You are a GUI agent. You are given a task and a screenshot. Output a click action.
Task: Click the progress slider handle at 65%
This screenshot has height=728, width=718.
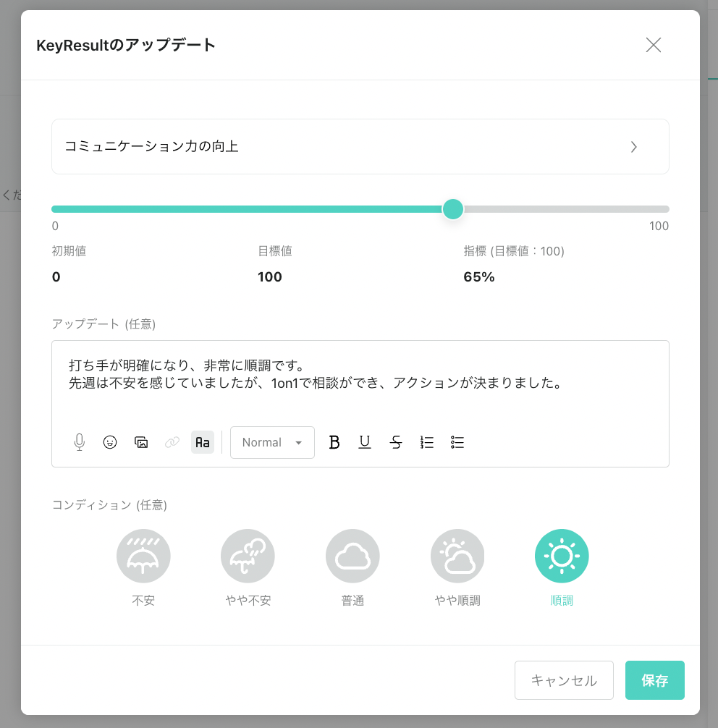pyautogui.click(x=453, y=209)
